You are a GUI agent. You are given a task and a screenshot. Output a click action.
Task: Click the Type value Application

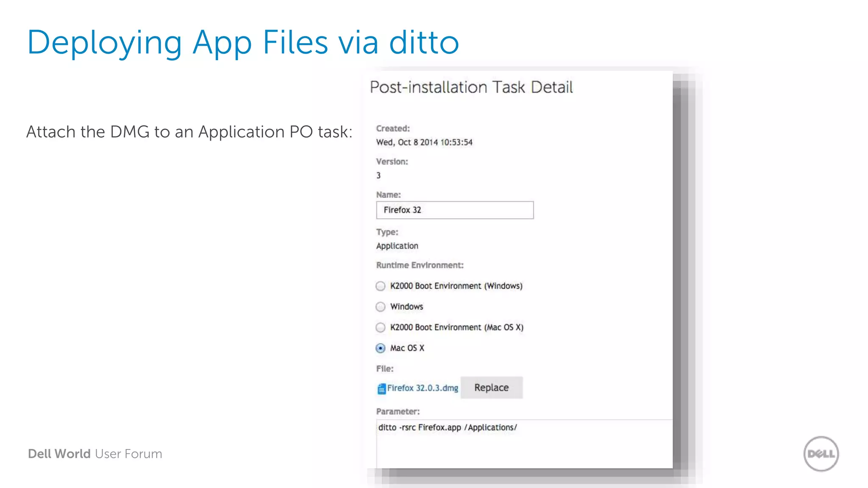[x=397, y=246]
